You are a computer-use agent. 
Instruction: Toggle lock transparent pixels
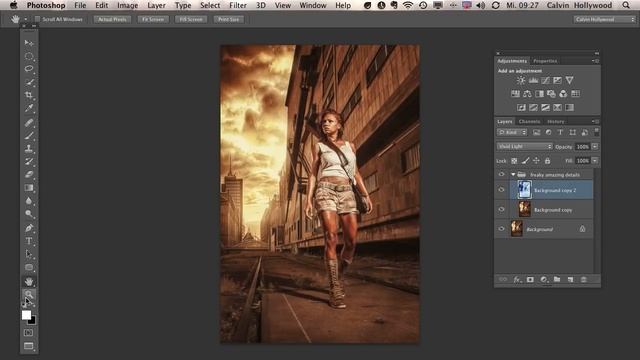(514, 161)
